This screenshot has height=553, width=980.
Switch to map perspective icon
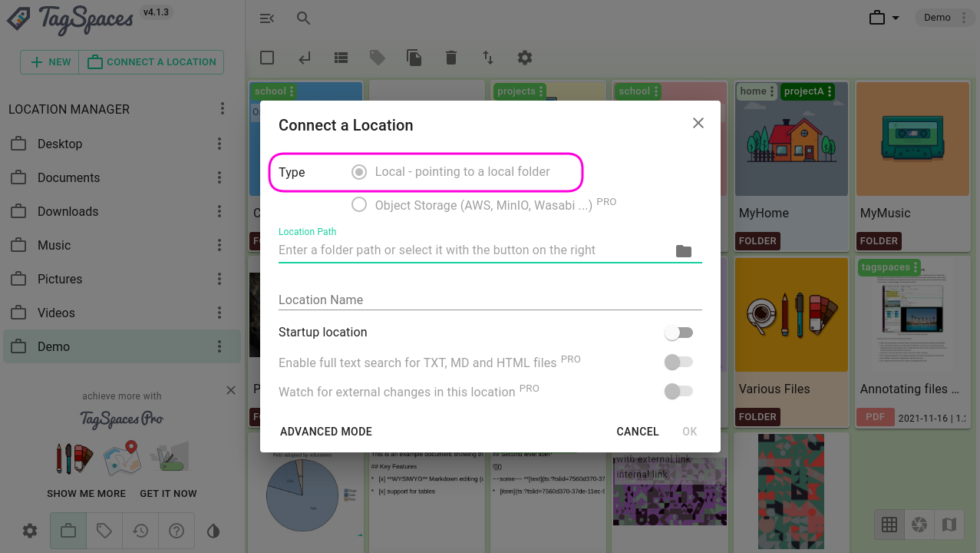pos(949,525)
